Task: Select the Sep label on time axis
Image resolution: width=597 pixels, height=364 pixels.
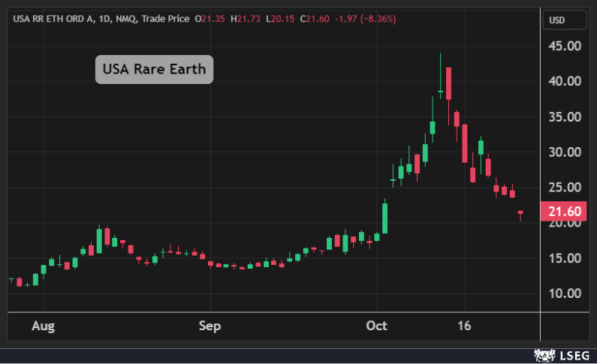Action: (210, 326)
